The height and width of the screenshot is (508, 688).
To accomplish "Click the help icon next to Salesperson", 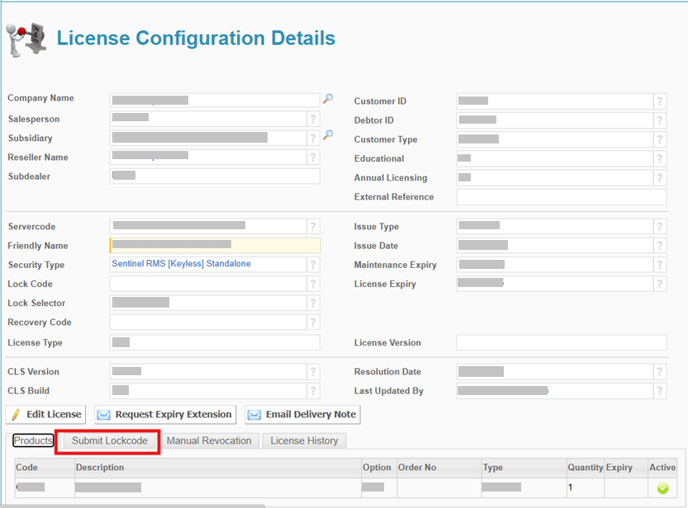I will point(313,119).
